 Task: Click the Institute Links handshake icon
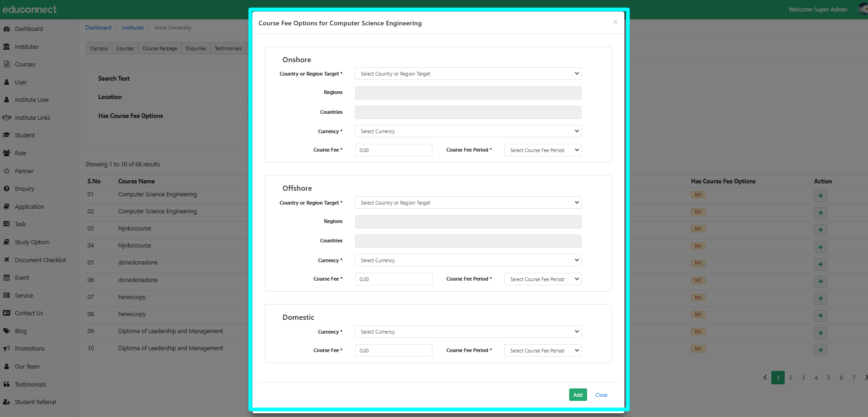click(6, 117)
